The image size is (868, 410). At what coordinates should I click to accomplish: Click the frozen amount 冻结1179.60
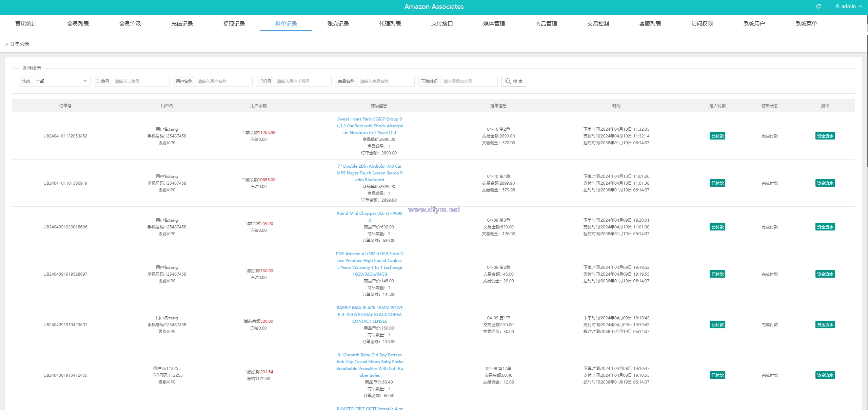pos(258,378)
